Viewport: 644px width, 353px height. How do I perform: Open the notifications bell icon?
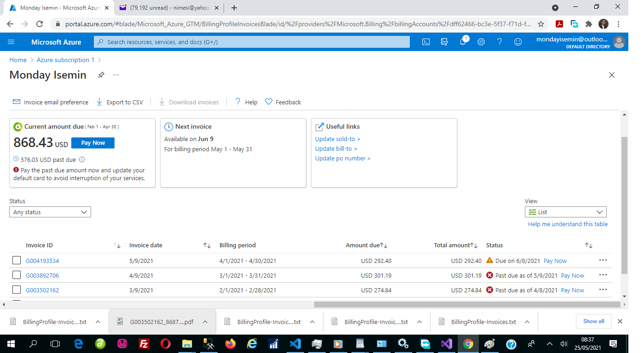[x=463, y=42]
